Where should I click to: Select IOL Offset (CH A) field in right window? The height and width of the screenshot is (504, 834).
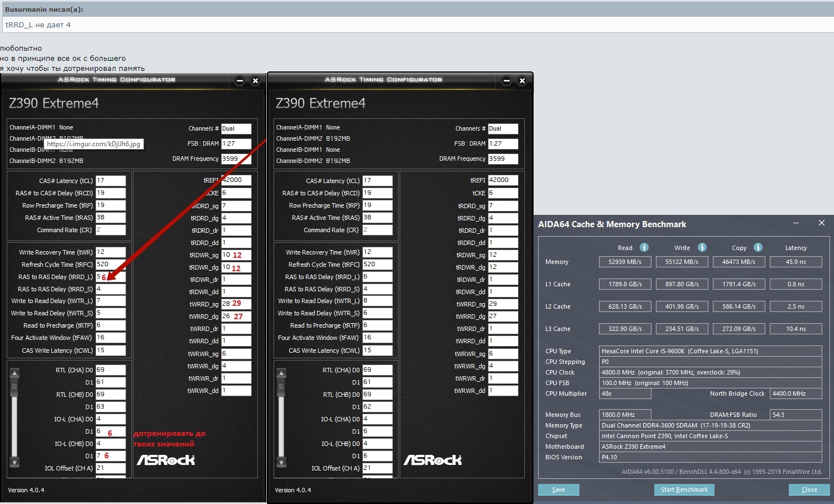click(377, 468)
